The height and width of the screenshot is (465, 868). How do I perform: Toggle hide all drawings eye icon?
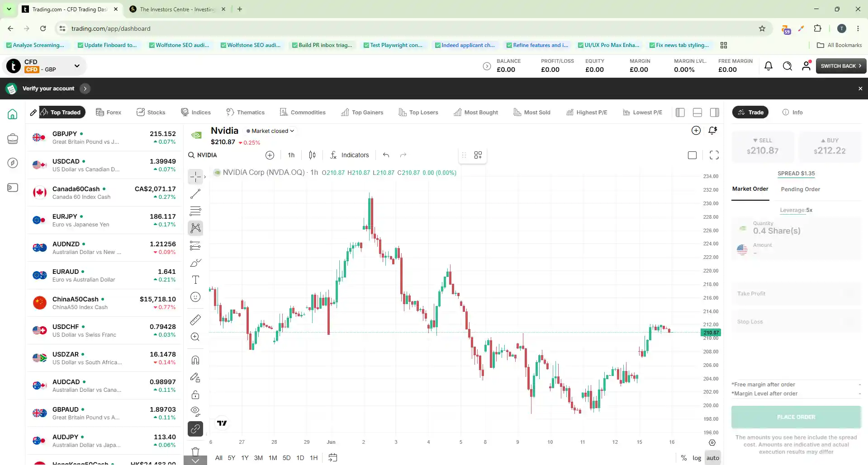pos(195,412)
